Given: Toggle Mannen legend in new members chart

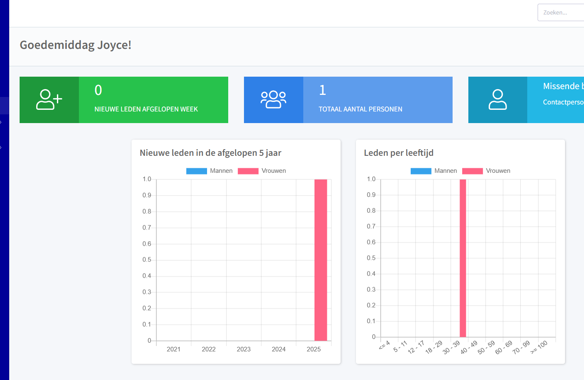Looking at the screenshot, I should pyautogui.click(x=210, y=171).
